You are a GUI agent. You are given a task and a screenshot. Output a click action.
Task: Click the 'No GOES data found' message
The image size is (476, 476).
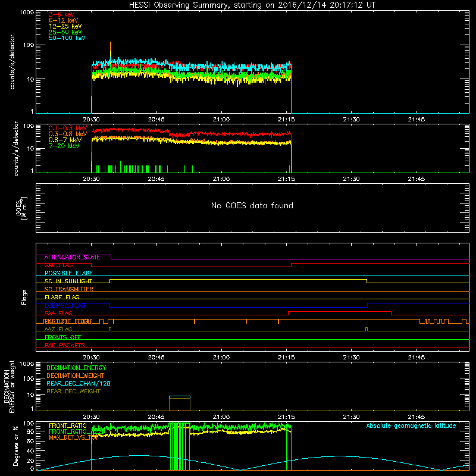[x=252, y=206]
